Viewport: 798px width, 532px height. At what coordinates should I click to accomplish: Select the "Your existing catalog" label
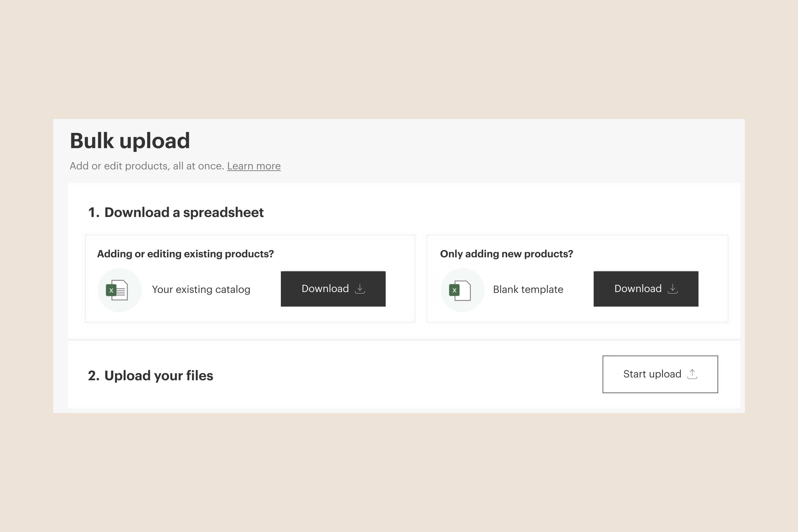(201, 290)
